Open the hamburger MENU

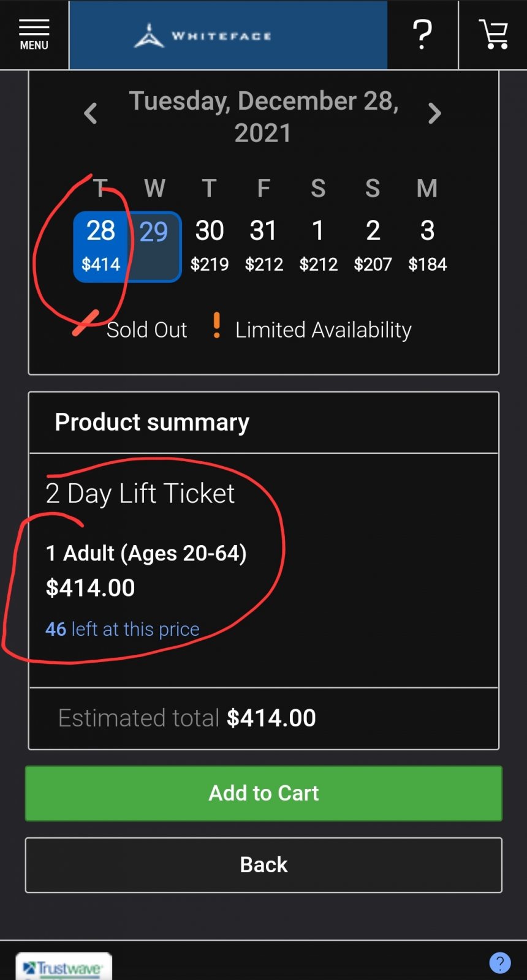[34, 35]
